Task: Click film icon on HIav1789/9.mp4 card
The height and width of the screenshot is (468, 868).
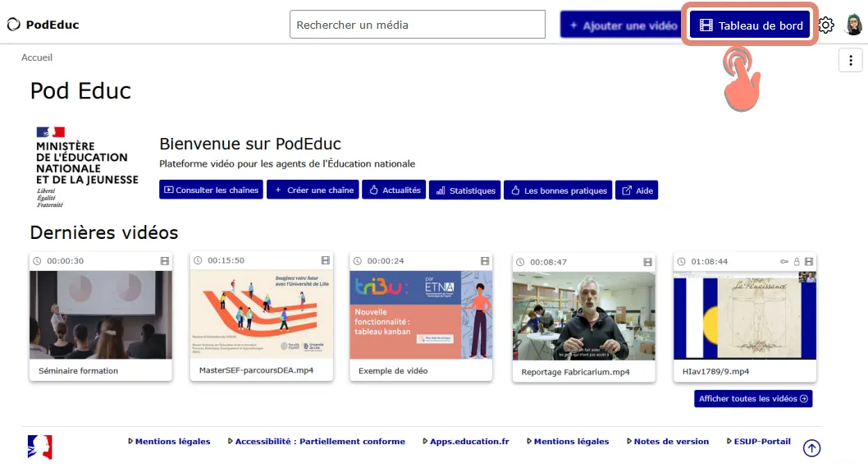Action: [x=809, y=261]
